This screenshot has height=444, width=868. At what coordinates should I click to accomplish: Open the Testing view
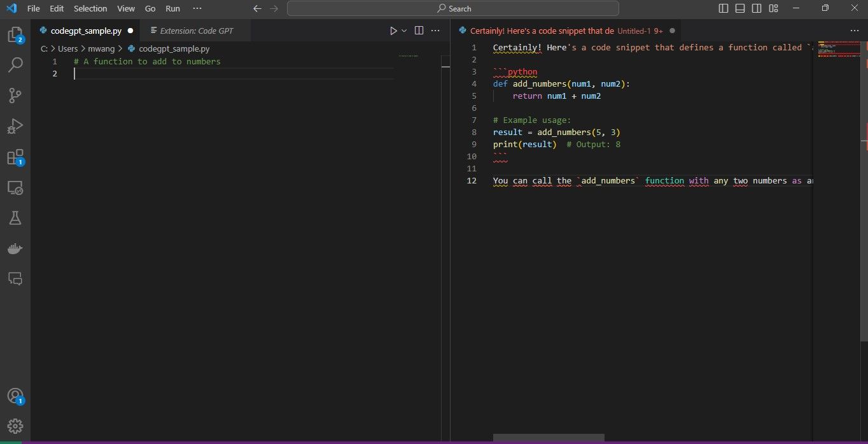pos(15,218)
